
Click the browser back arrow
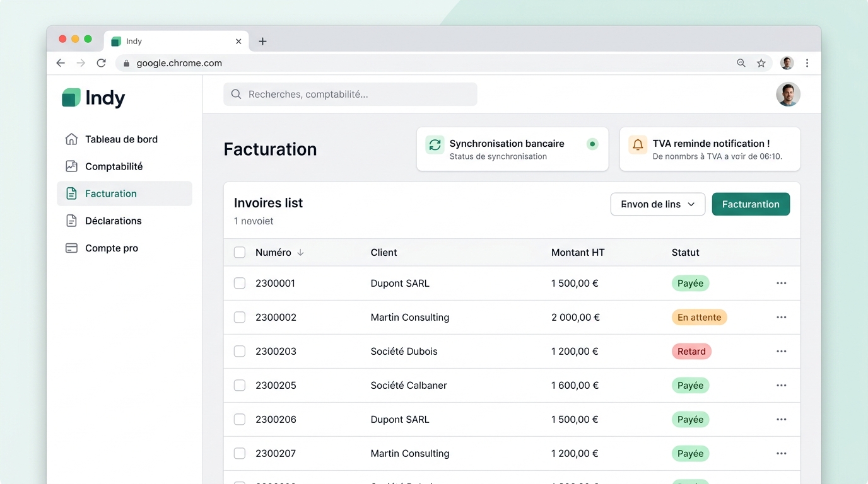pos(61,63)
